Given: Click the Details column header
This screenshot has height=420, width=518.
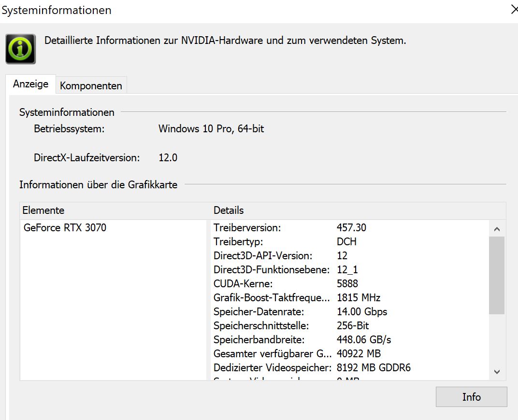Looking at the screenshot, I should tap(229, 210).
